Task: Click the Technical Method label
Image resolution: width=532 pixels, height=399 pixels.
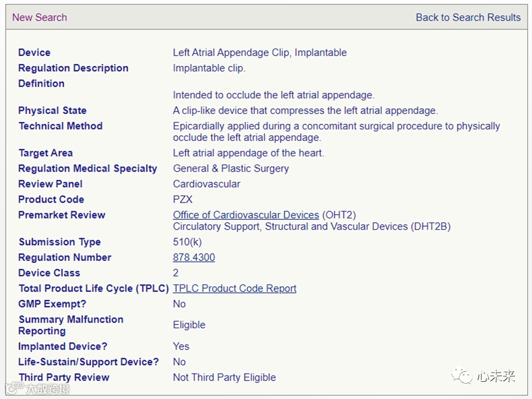Action: pos(60,126)
